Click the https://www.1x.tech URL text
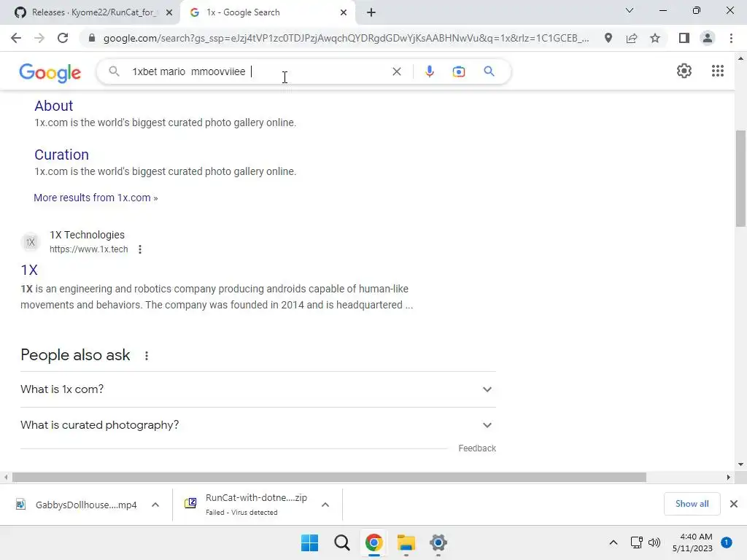This screenshot has height=560, width=747. (88, 249)
